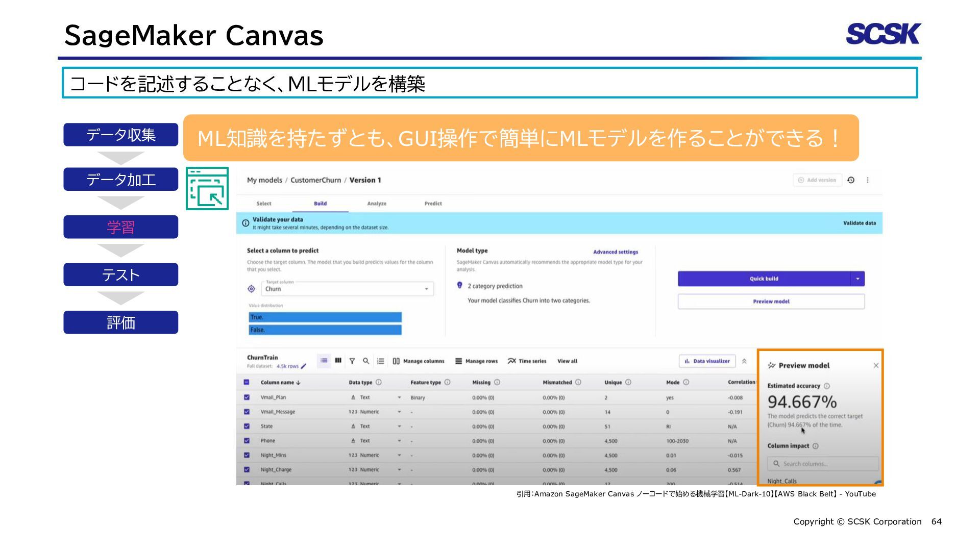Click the Estimated accuracy info icon
Image resolution: width=980 pixels, height=551 pixels.
[x=827, y=386]
